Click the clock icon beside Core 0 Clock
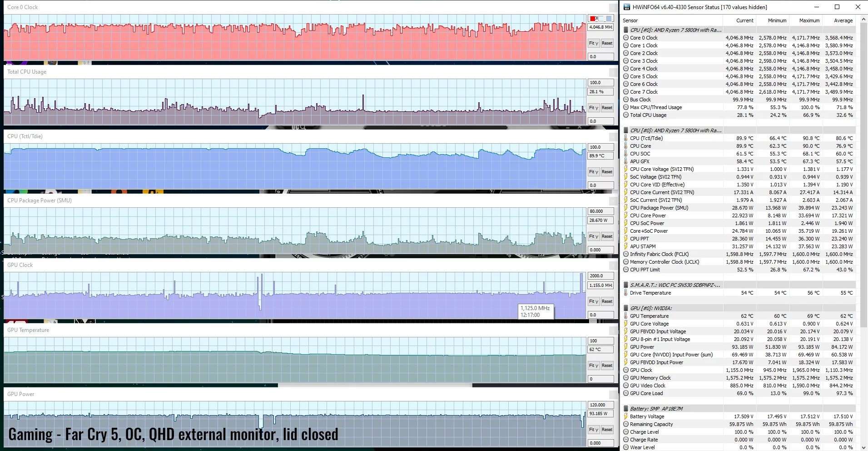 (x=626, y=38)
